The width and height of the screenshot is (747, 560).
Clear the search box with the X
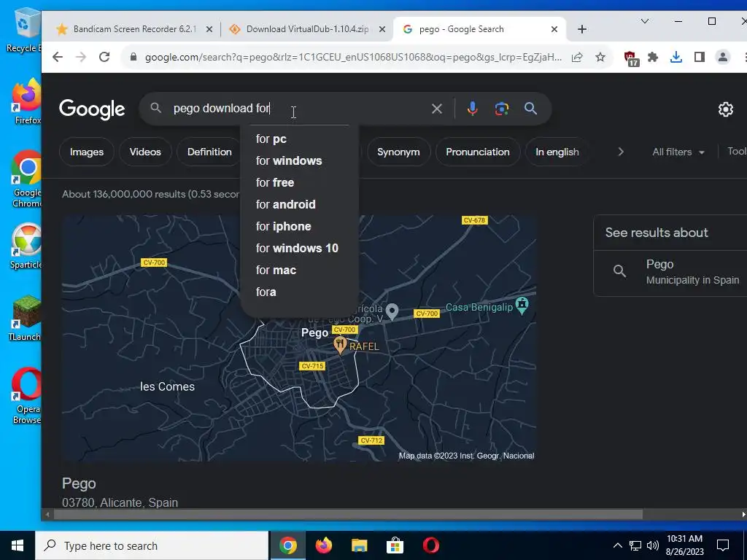[436, 109]
